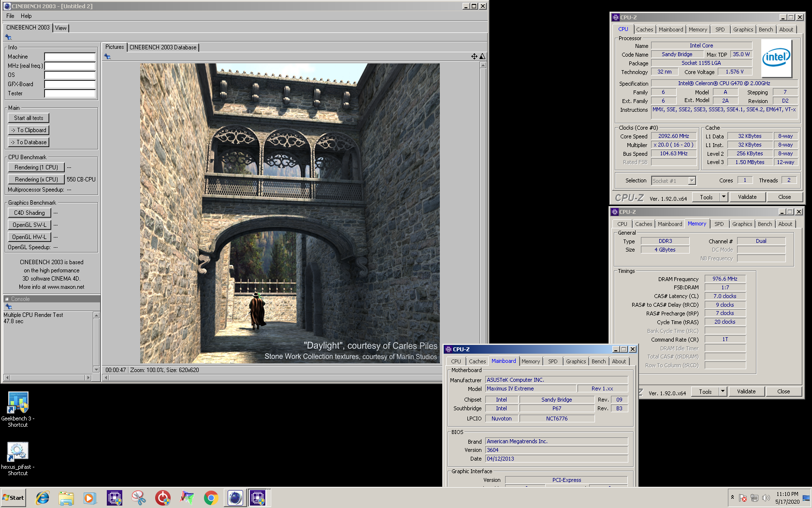
Task: Open the About tab in the Mainboard CPU-Z window
Action: click(x=619, y=361)
